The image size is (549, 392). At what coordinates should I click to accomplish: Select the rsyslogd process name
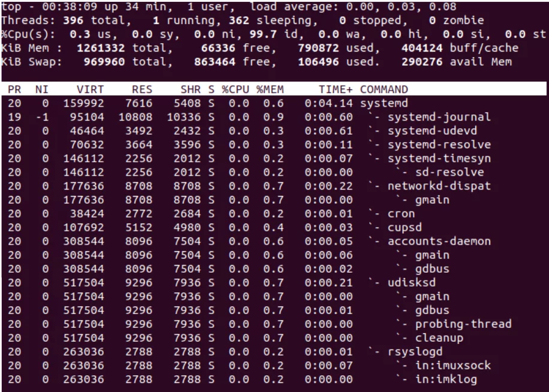pyautogui.click(x=415, y=352)
